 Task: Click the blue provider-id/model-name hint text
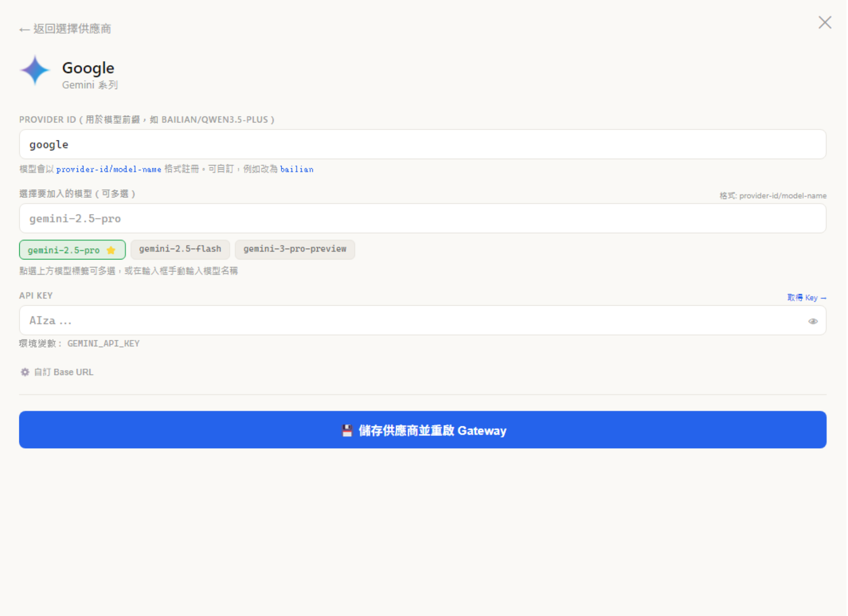point(109,170)
